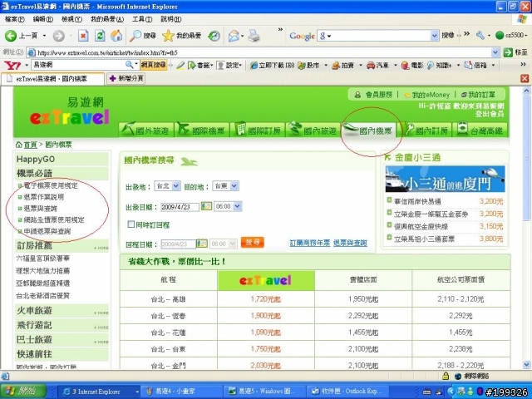This screenshot has width=532, height=399.
Task: Open the 申請退票與查詢 sidebar link
Action: tap(47, 231)
